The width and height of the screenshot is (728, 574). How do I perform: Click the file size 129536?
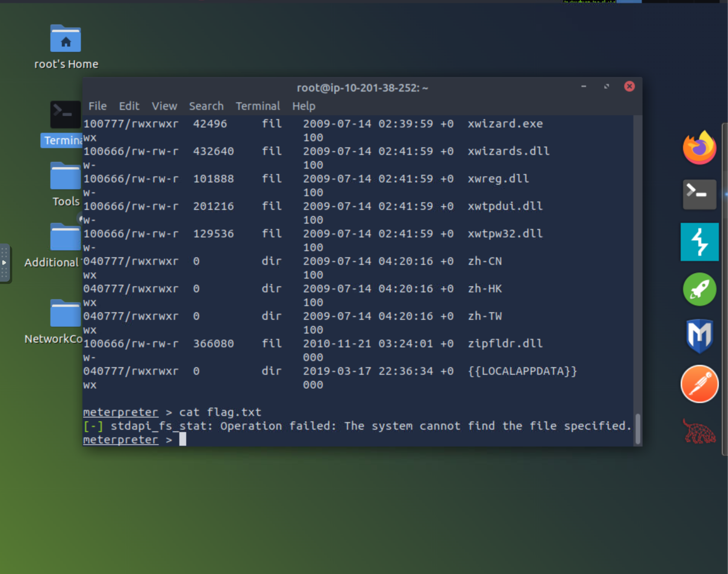(213, 234)
